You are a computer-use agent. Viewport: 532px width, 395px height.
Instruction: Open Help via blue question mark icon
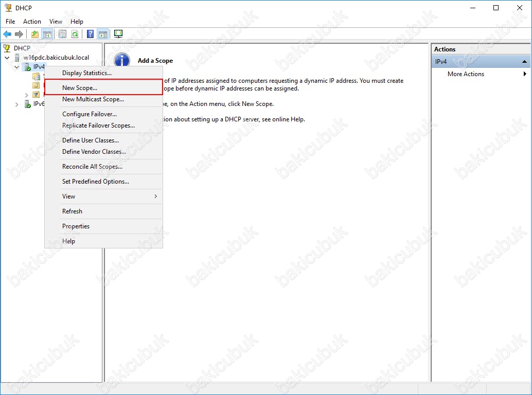91,34
